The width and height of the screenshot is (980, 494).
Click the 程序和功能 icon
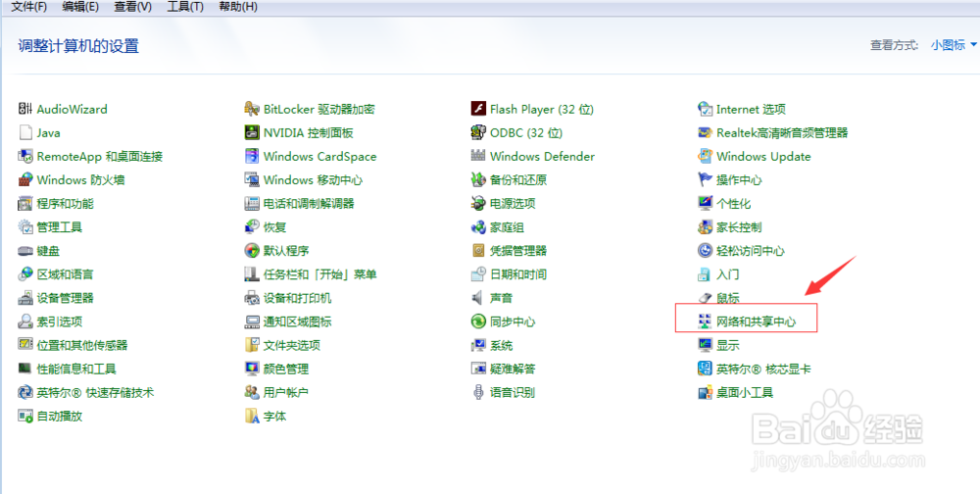tap(25, 204)
